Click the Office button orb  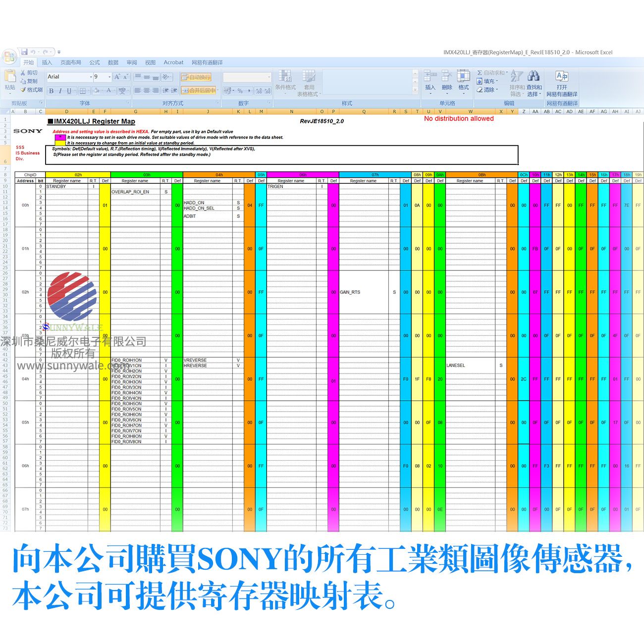(x=8, y=56)
